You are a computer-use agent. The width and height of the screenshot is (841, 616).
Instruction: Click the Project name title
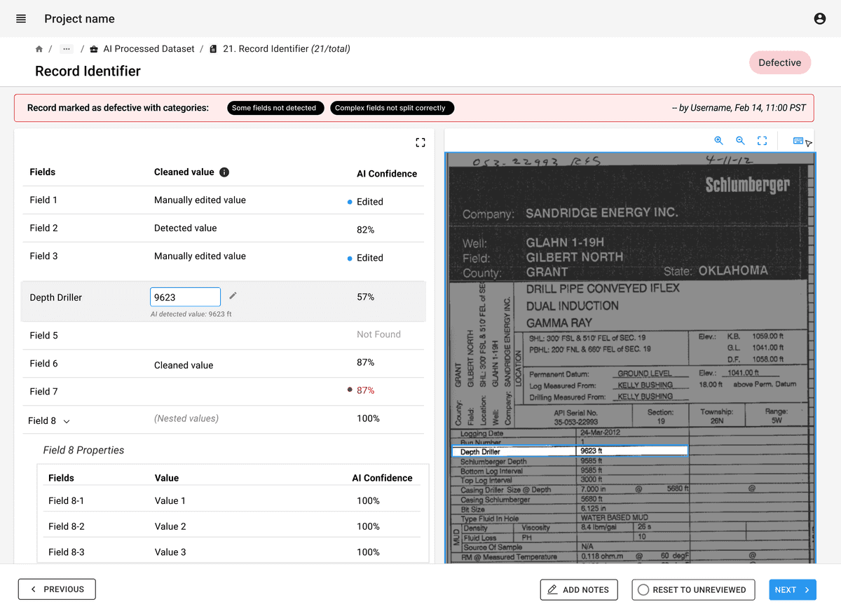click(x=79, y=19)
